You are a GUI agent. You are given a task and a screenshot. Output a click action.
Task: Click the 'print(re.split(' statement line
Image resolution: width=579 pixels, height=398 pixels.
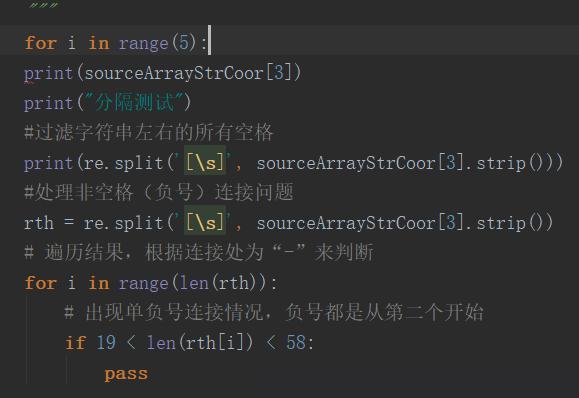click(294, 163)
